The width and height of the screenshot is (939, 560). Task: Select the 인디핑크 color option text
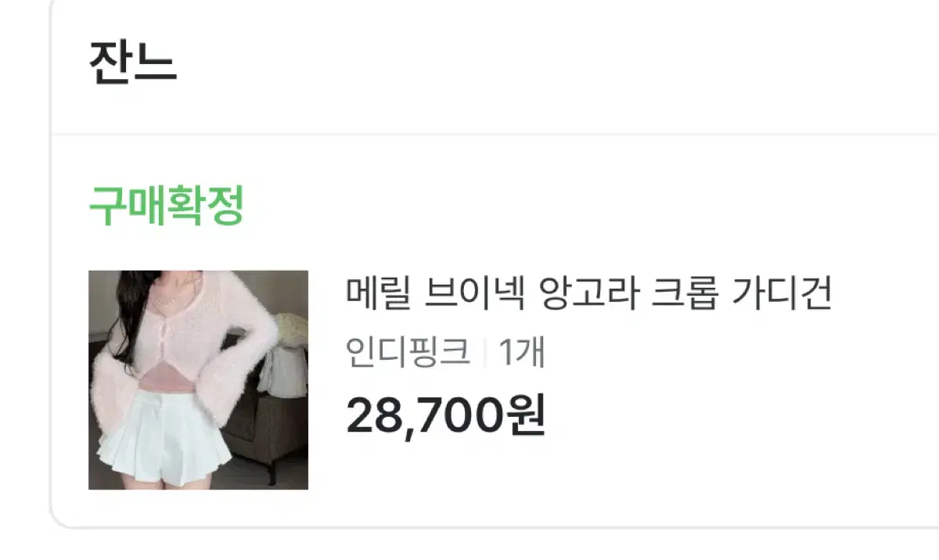click(408, 354)
